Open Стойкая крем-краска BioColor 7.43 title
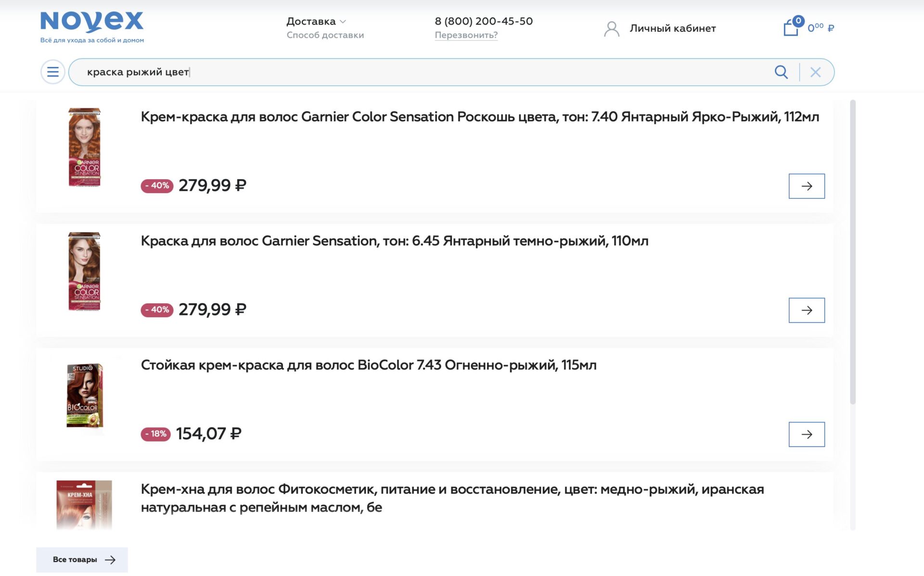 pos(369,365)
